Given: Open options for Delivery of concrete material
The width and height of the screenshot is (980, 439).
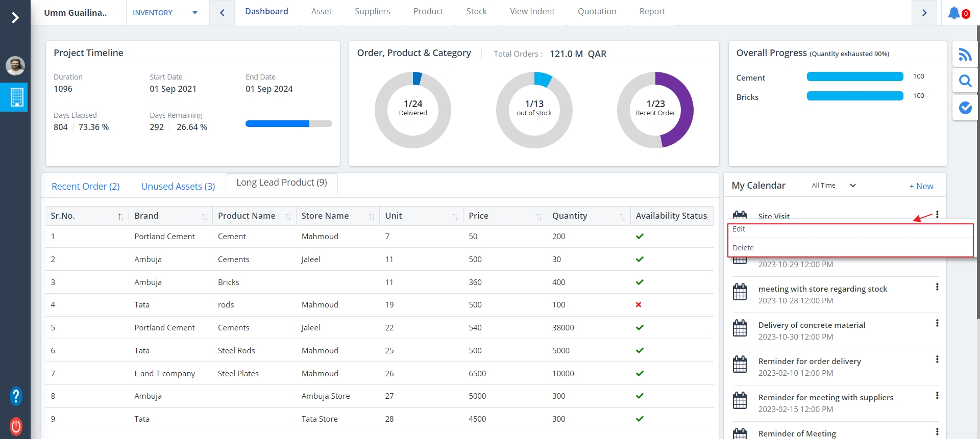Looking at the screenshot, I should [x=937, y=323].
